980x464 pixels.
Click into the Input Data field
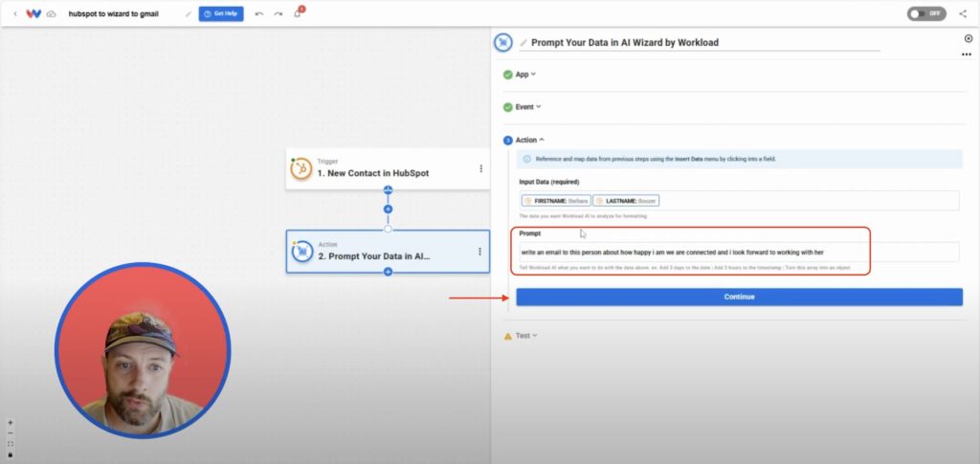coord(739,201)
